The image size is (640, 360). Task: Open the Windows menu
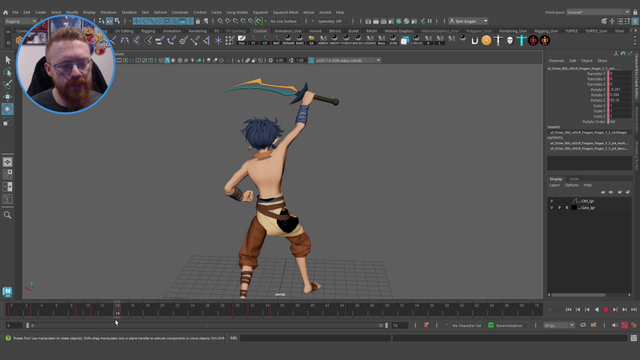click(108, 12)
